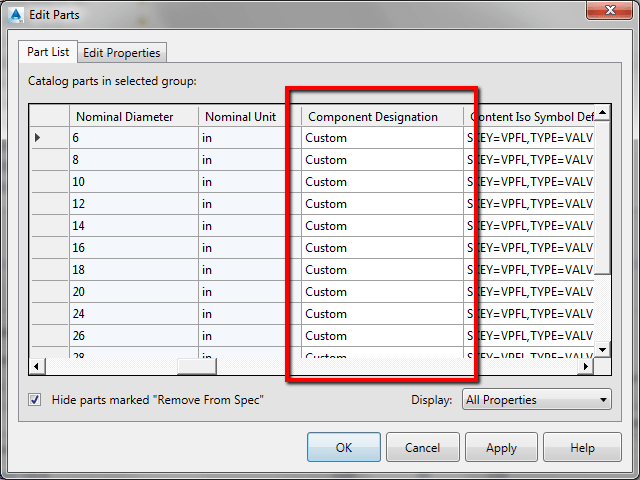Screen dimensions: 640x480
Task: Click the current row indicator arrow
Action: tap(39, 137)
